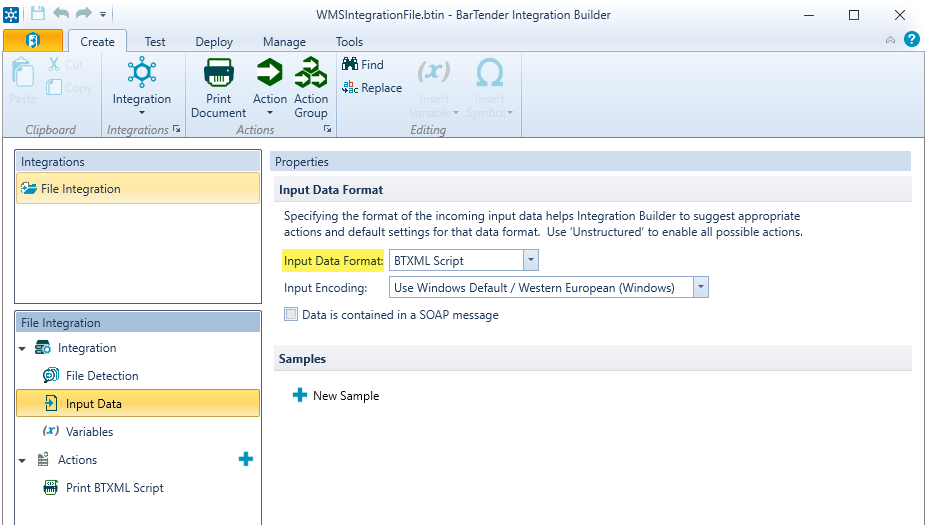Image resolution: width=930 pixels, height=525 pixels.
Task: Save the file with the floppy disk icon
Action: (37, 14)
